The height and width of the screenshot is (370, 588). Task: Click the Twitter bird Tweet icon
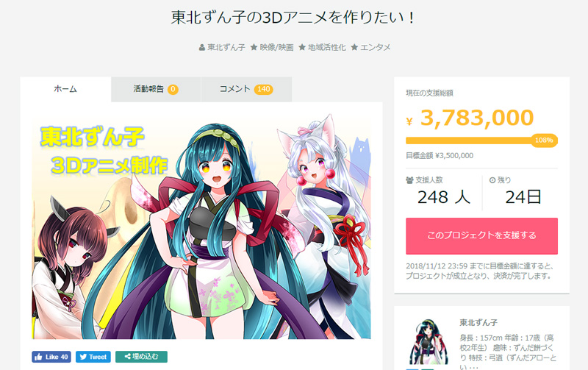(x=83, y=357)
